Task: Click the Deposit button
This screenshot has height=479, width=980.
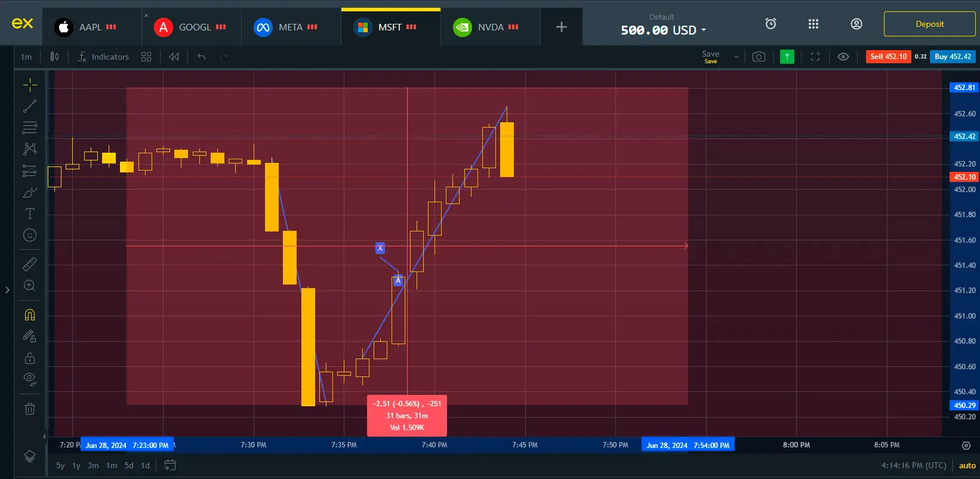Action: click(929, 24)
